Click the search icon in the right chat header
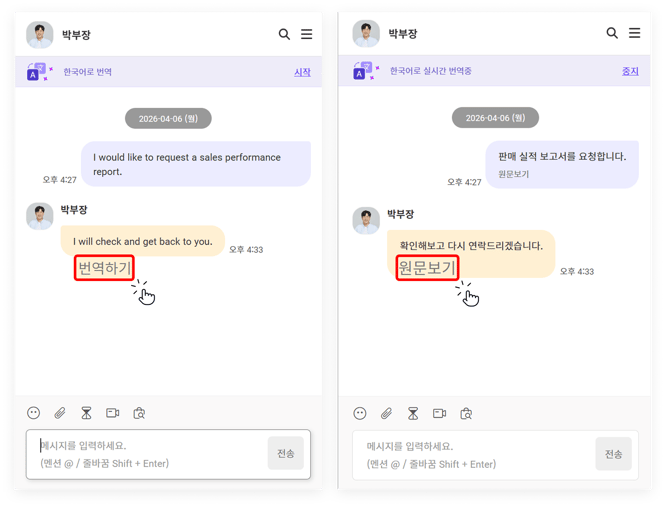This screenshot has height=507, width=666. click(612, 33)
